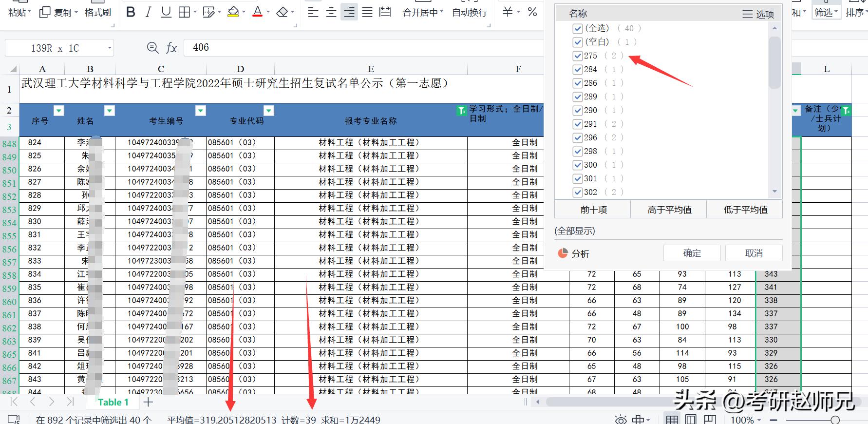
Task: Uncheck the 284 filter value
Action: (x=578, y=69)
